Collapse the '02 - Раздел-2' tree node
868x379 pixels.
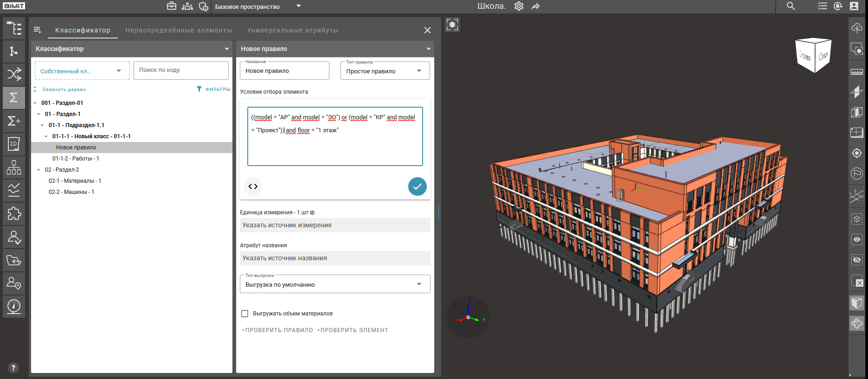[39, 170]
